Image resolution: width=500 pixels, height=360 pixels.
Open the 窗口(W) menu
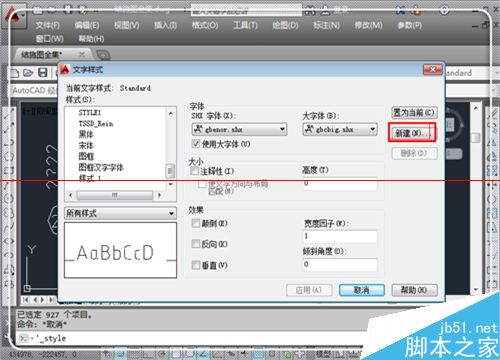point(50,39)
